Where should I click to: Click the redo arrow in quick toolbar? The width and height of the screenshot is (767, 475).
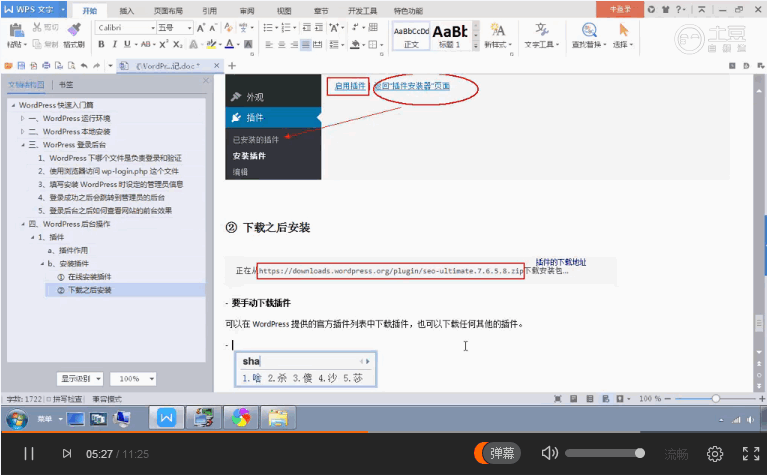tap(96, 66)
